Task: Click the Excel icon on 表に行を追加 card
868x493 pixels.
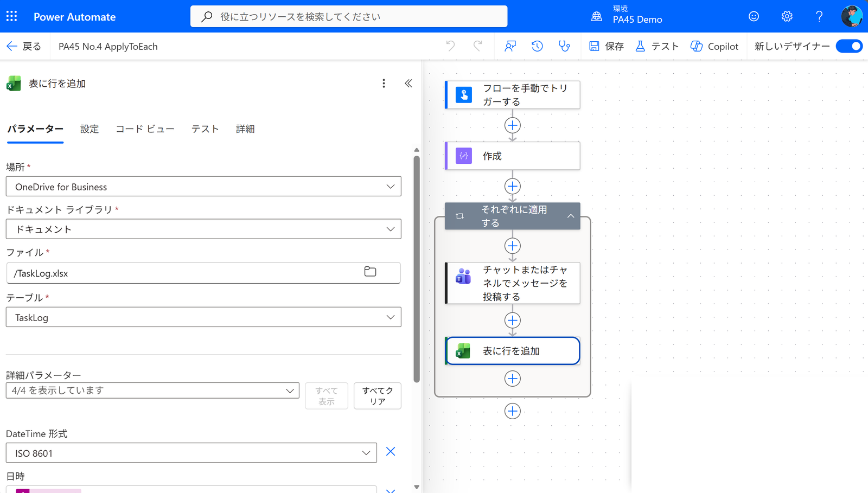Action: (463, 351)
